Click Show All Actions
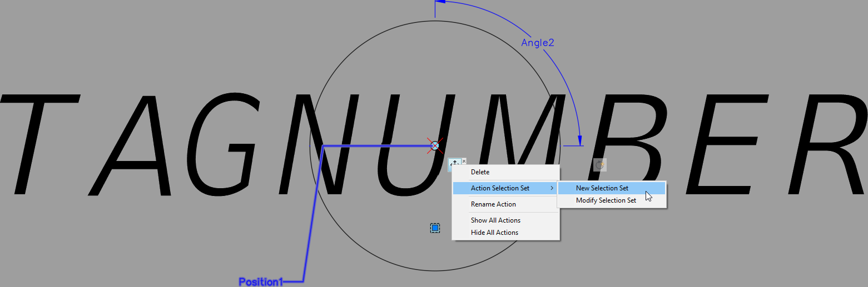868x287 pixels. pyautogui.click(x=505, y=220)
